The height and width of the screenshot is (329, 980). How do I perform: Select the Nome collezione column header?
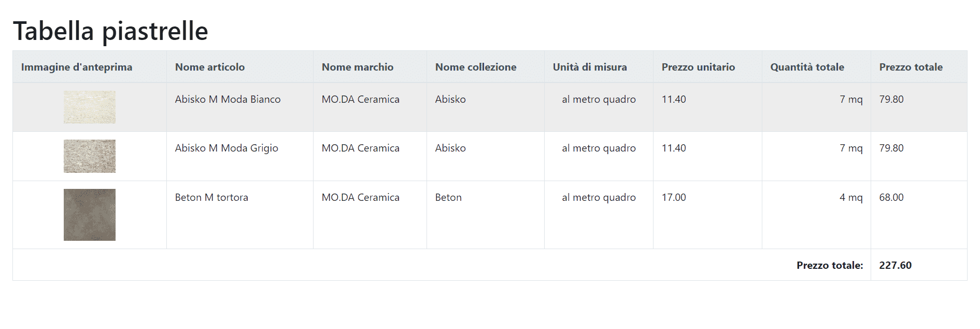(x=476, y=67)
